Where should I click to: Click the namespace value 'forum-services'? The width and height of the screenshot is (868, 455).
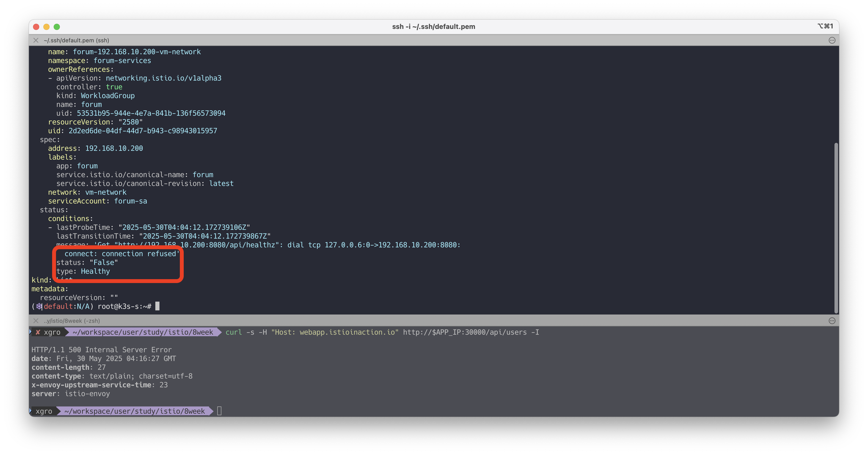[122, 60]
